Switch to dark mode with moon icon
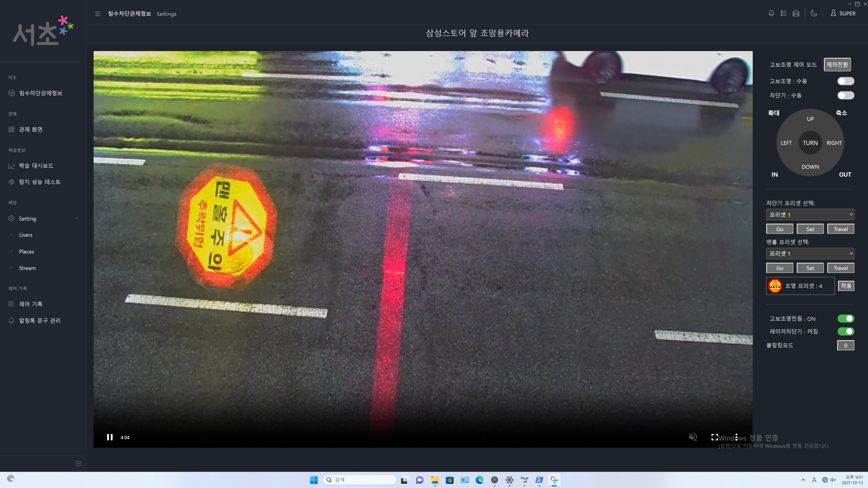Viewport: 868px width, 488px height. click(814, 14)
